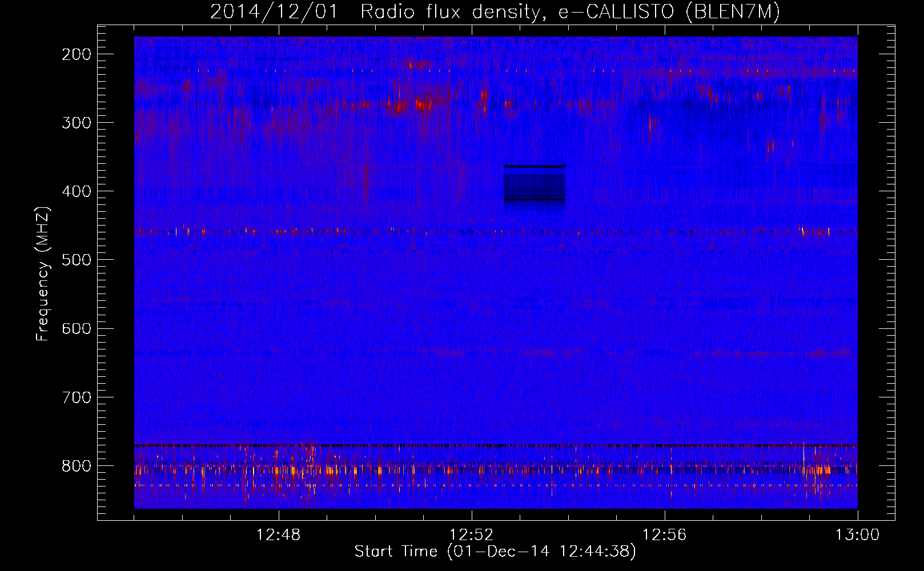Click the 13:00 time tick label
Viewport: 924px width, 571px height.
(x=858, y=535)
